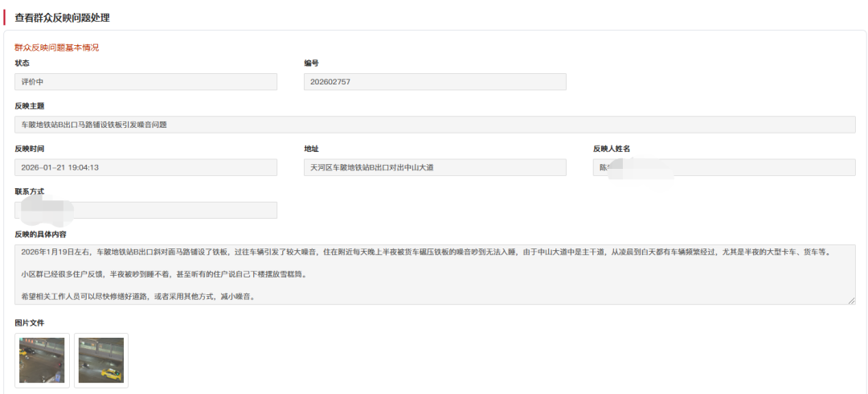The height and width of the screenshot is (394, 868).
Task: Click the 地址 field with 天河区车陂地铁站
Action: pos(435,167)
